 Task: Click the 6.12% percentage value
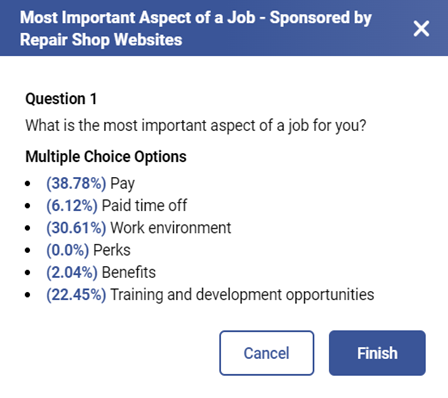(x=72, y=206)
